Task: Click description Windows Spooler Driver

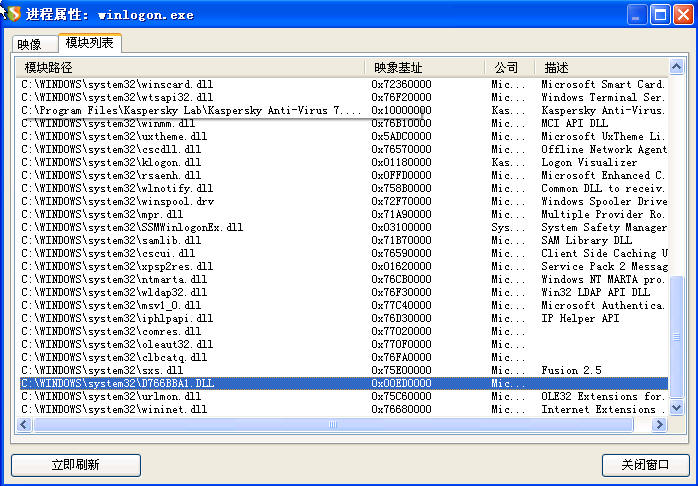Action: (x=604, y=201)
